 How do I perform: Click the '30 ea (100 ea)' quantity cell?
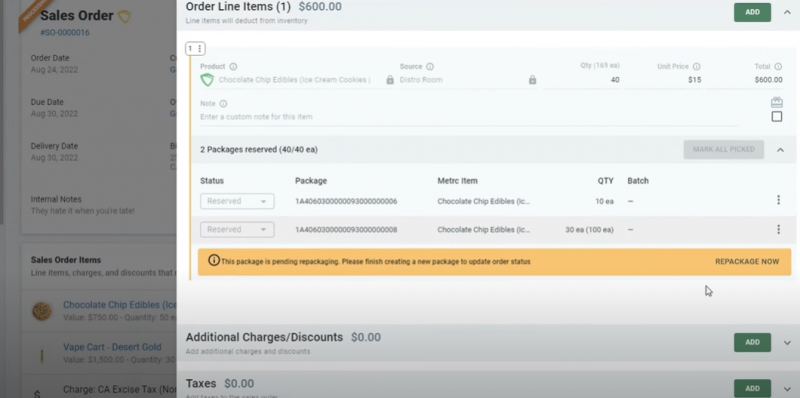[589, 230]
